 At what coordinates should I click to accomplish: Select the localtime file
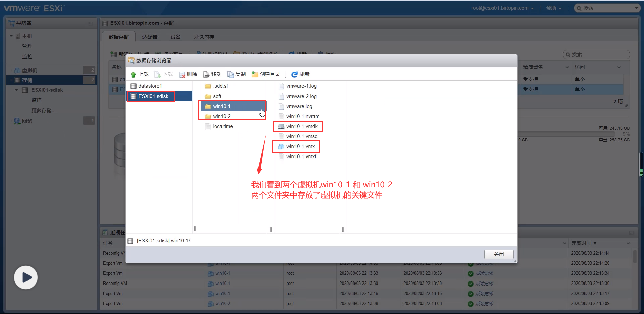pos(223,126)
